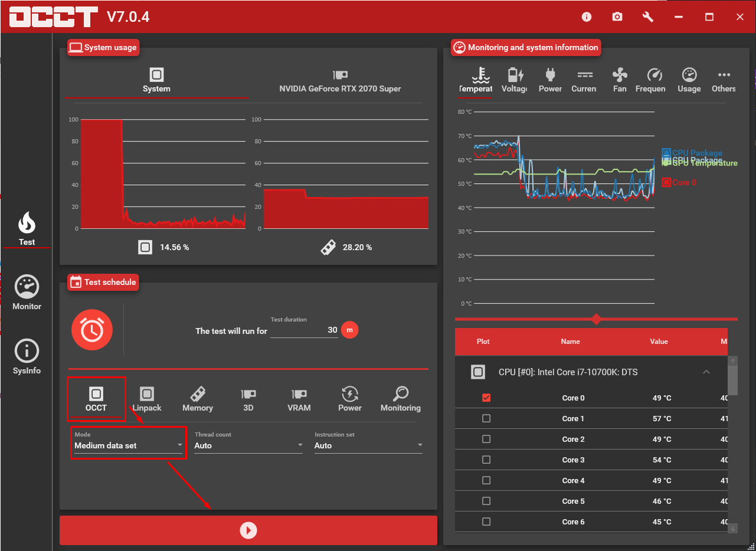
Task: Check the Core 5 plot checkbox
Action: click(x=486, y=501)
